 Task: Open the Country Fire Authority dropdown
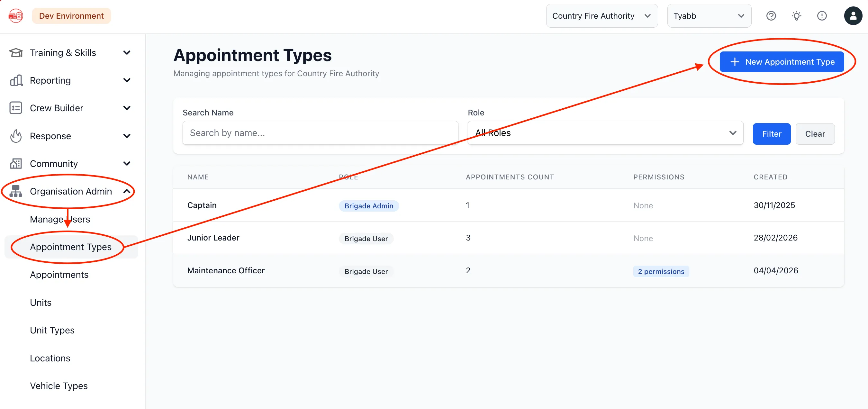(x=602, y=16)
